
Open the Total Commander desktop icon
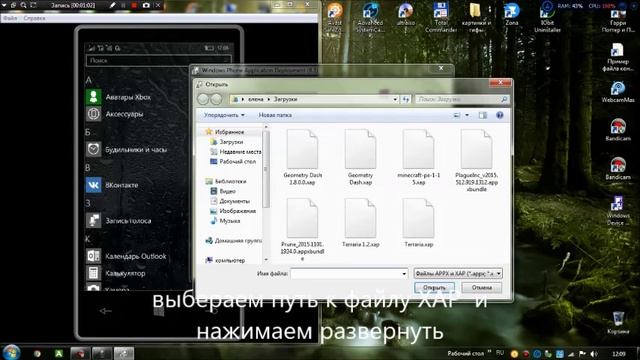coord(441,17)
